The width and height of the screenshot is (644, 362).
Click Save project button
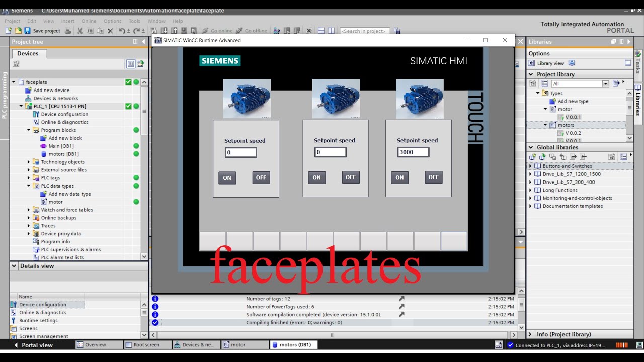42,31
